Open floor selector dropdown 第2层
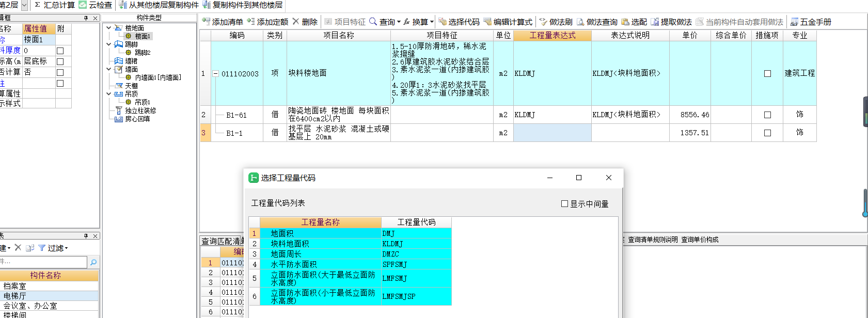This screenshot has width=868, height=318. (x=24, y=5)
